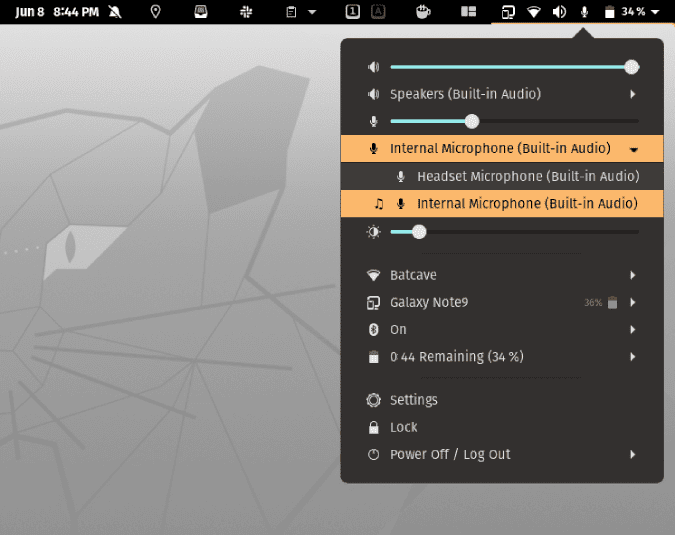Expand arrow next to battery Remaining entry

[x=633, y=357]
